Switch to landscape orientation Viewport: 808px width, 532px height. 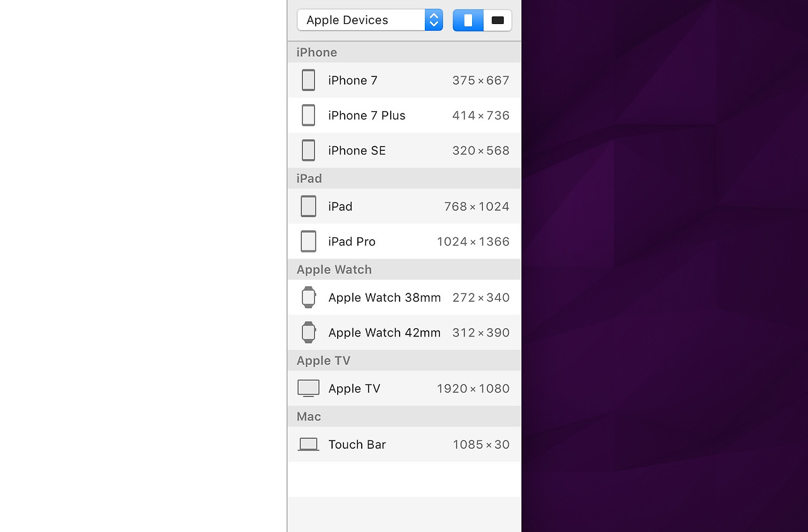[497, 20]
